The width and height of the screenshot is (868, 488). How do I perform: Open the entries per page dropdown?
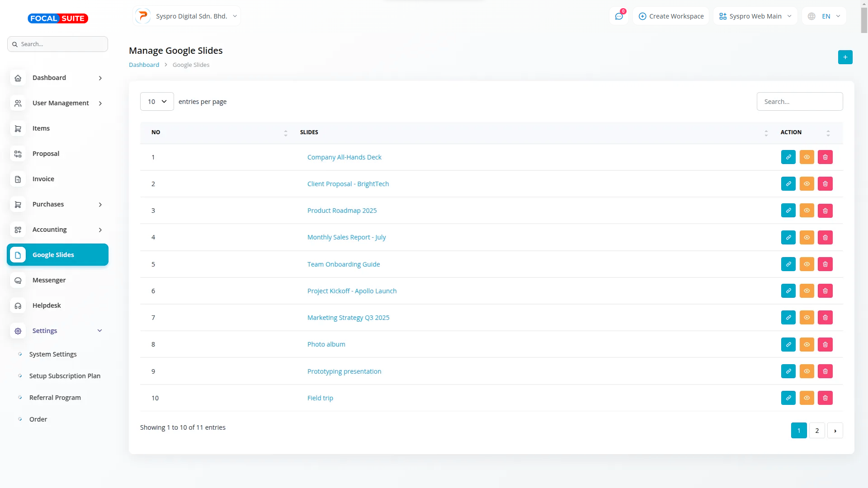[157, 102]
